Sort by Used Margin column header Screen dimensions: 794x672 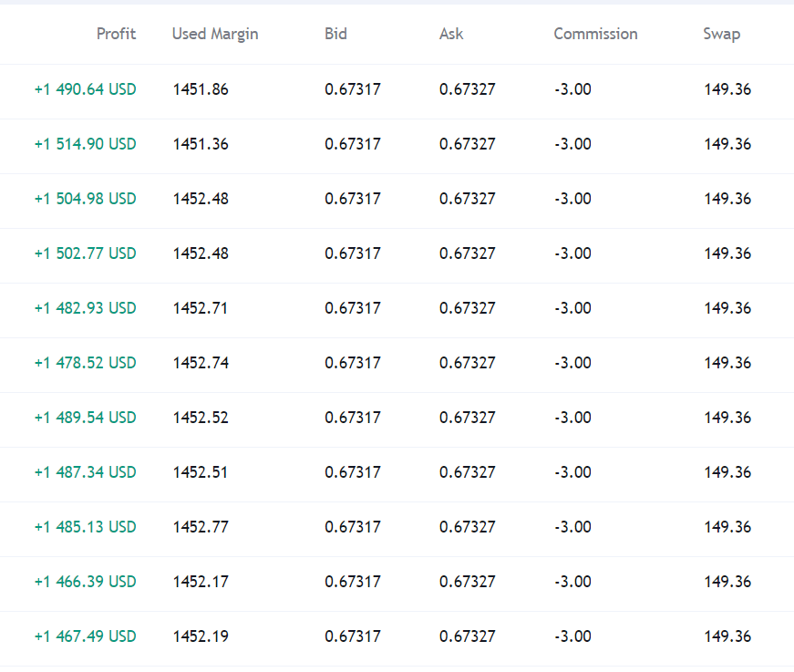click(215, 34)
